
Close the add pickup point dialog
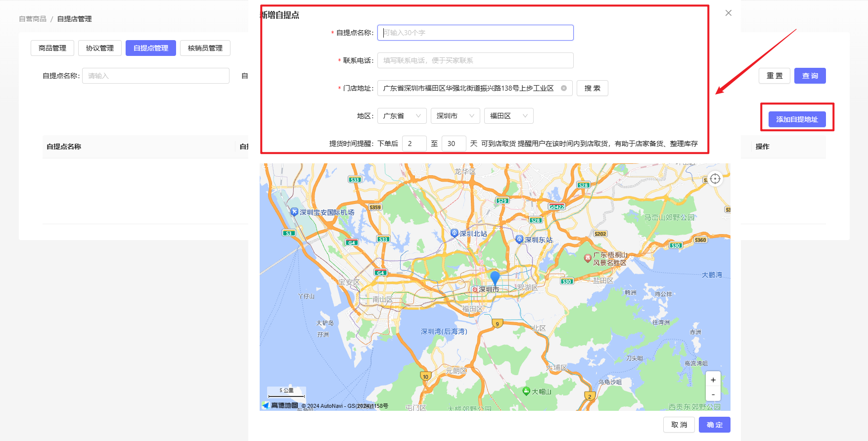coord(728,13)
